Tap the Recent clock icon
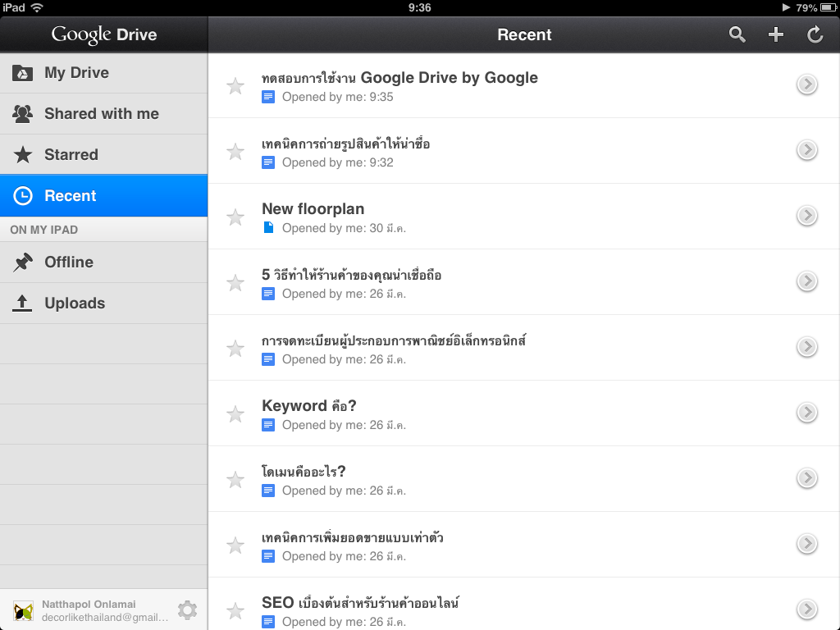 pos(22,195)
